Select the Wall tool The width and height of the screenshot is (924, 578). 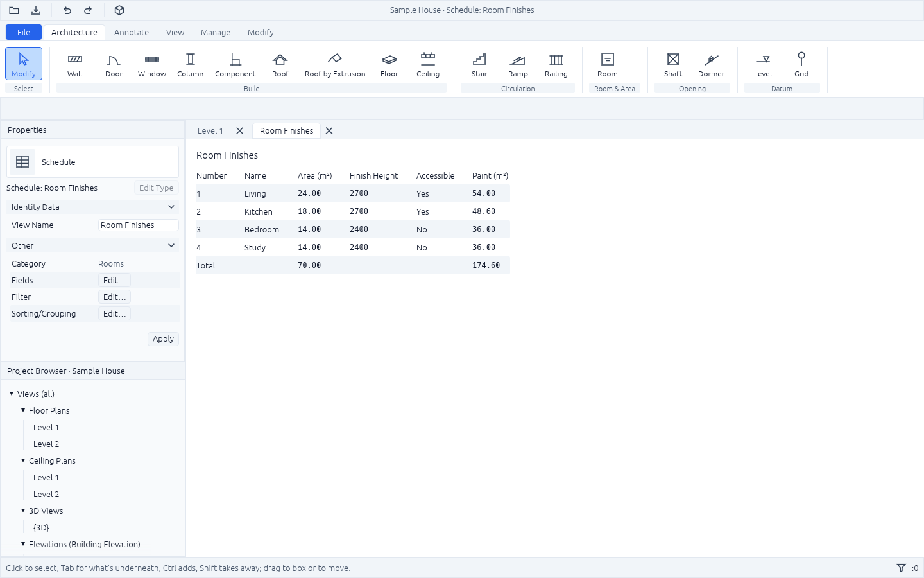click(75, 64)
